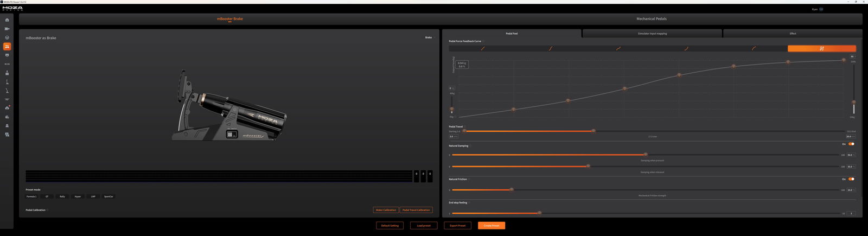Click the sidebar icon with red notification dot
Screen dimensions: 868x236
click(x=7, y=108)
